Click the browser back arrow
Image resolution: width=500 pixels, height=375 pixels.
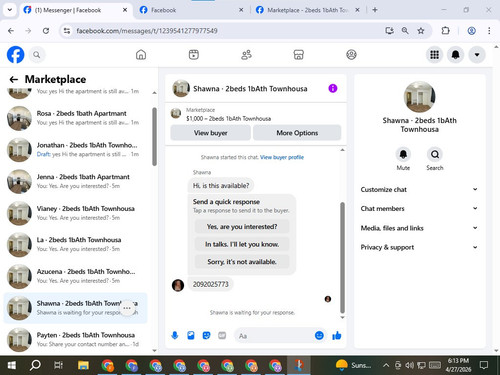pyautogui.click(x=11, y=31)
